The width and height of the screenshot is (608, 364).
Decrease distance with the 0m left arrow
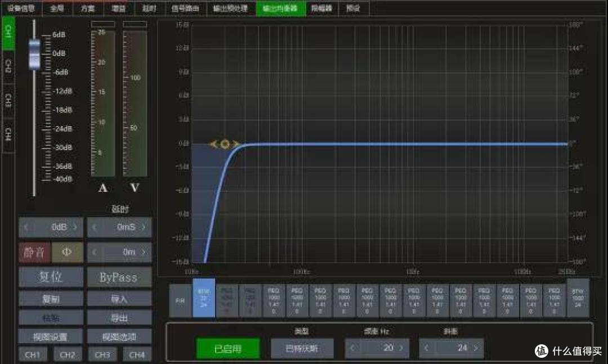[x=94, y=253]
